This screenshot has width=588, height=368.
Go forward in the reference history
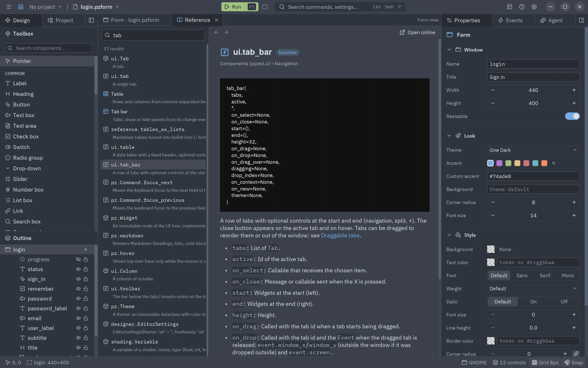226,32
